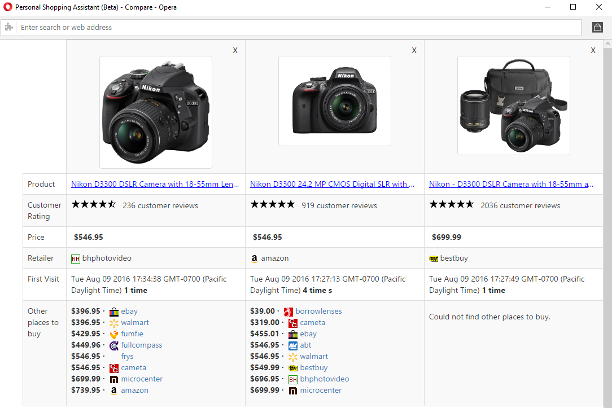Click the ebay icon next to $396.95
The image size is (612, 408).
click(114, 312)
